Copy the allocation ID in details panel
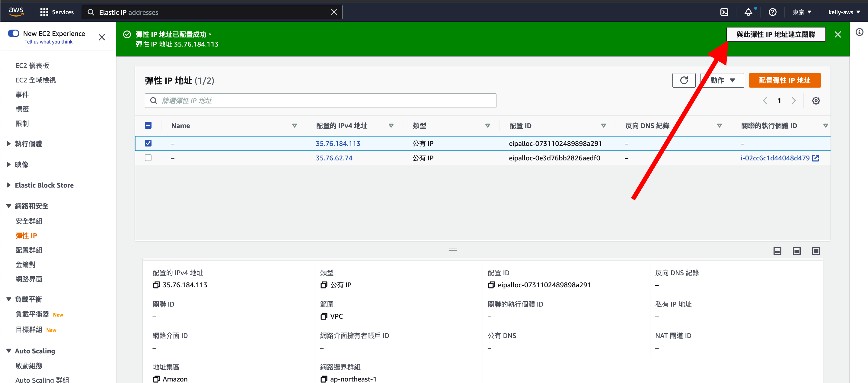 point(491,285)
